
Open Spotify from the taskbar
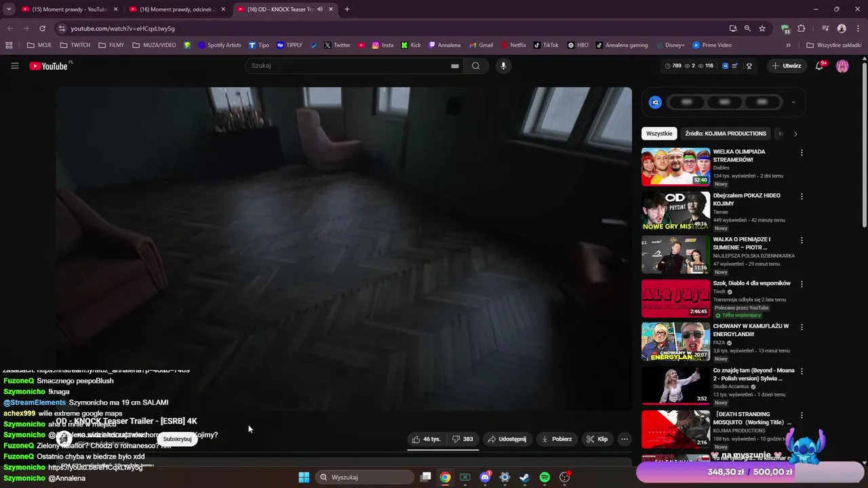[545, 477]
